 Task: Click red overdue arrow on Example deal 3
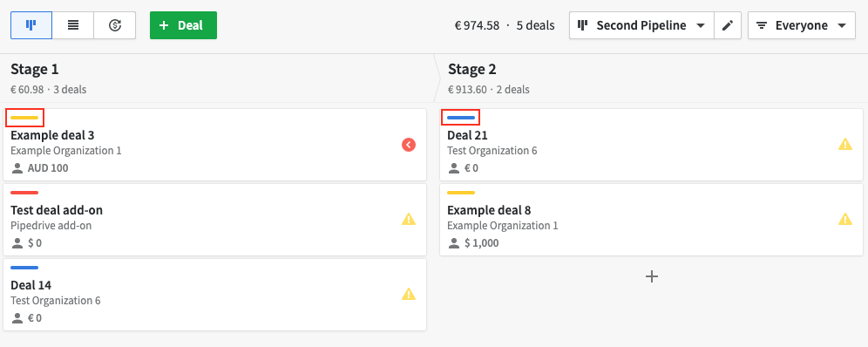pos(409,145)
